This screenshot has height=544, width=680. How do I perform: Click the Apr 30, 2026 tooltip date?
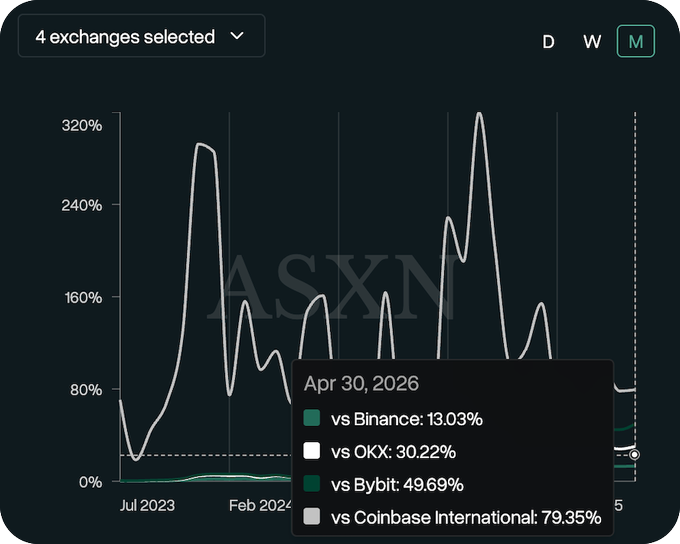(x=362, y=383)
